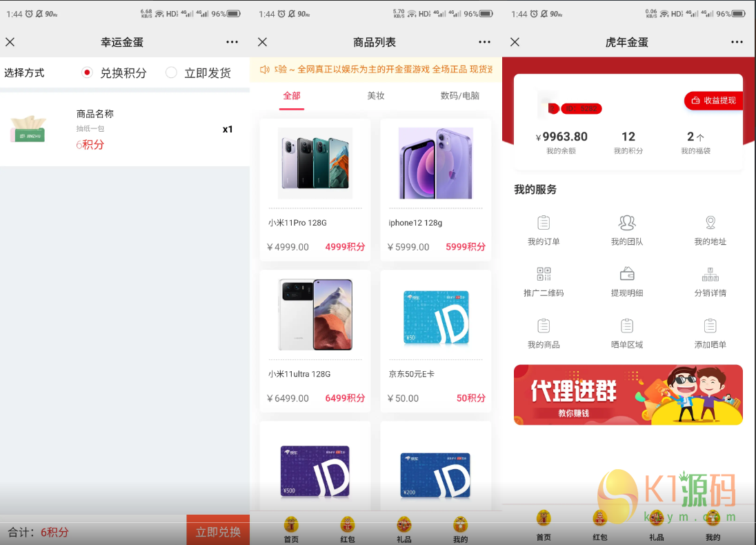Tap the alarm clock icon in left status bar
This screenshot has width=756, height=545.
click(30, 14)
